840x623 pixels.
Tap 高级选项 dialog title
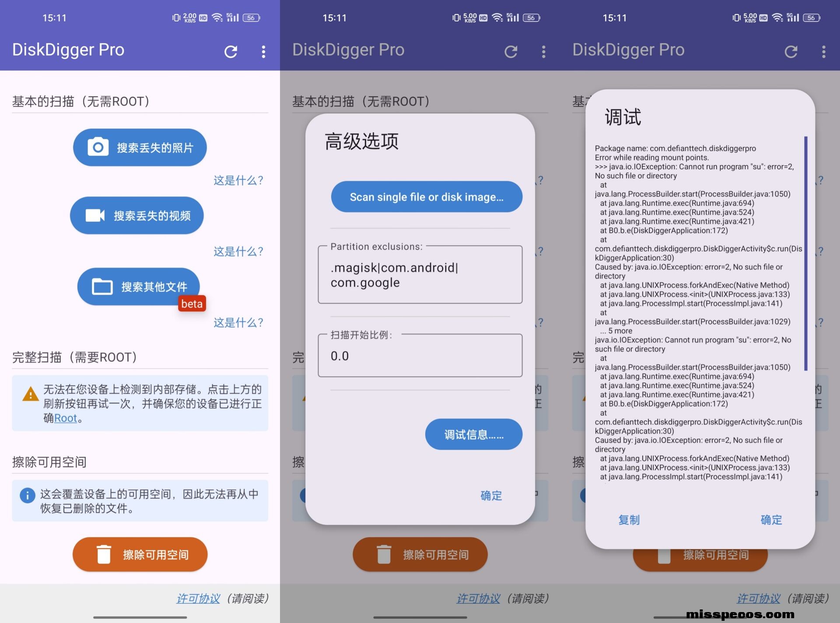[x=361, y=141]
